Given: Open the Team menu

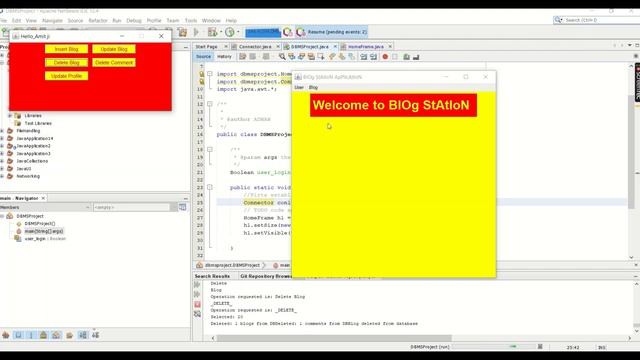Looking at the screenshot, I should click(173, 20).
